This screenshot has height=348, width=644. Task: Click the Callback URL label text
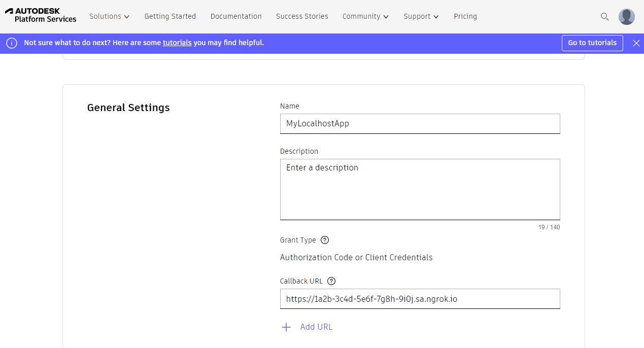pos(301,281)
